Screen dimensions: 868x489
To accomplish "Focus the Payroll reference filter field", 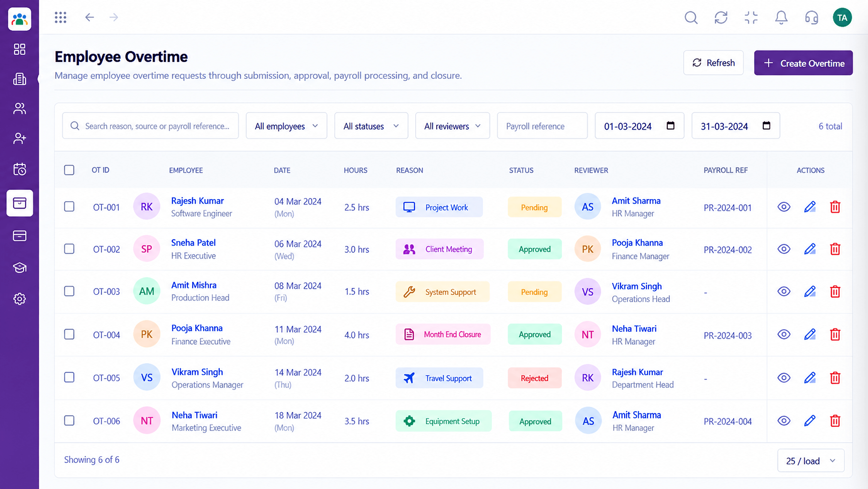I will point(542,126).
